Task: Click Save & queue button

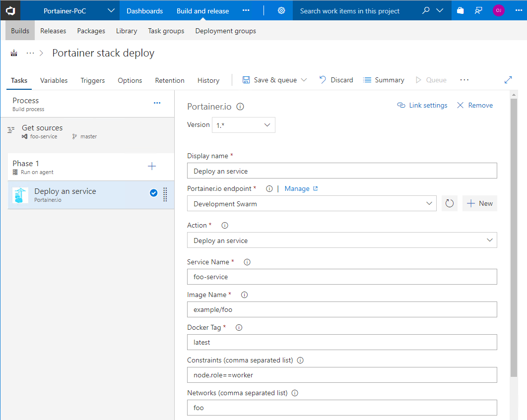Action: tap(270, 80)
